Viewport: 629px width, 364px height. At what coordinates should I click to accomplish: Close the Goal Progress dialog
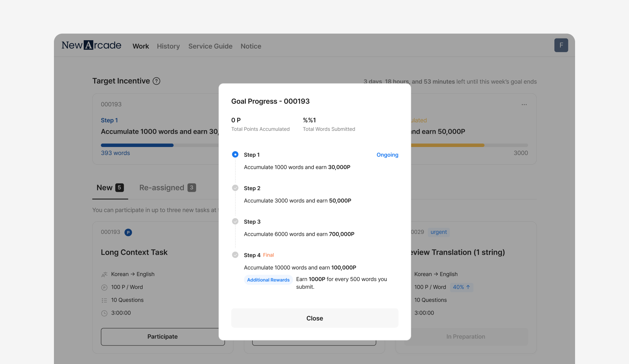pos(315,318)
